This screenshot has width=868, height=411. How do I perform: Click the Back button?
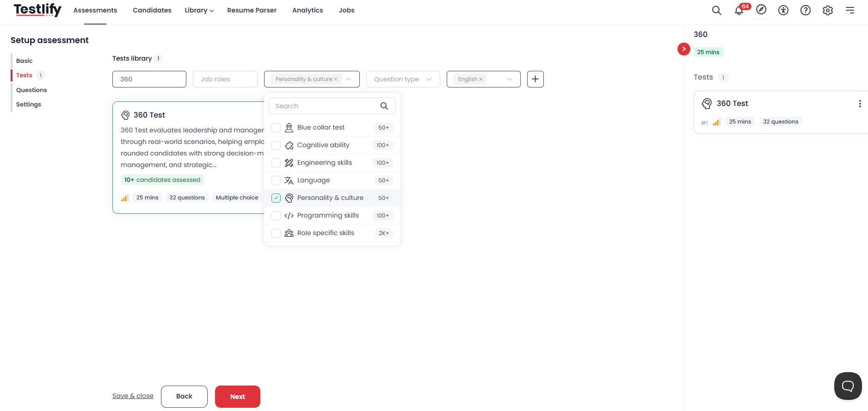coord(184,397)
